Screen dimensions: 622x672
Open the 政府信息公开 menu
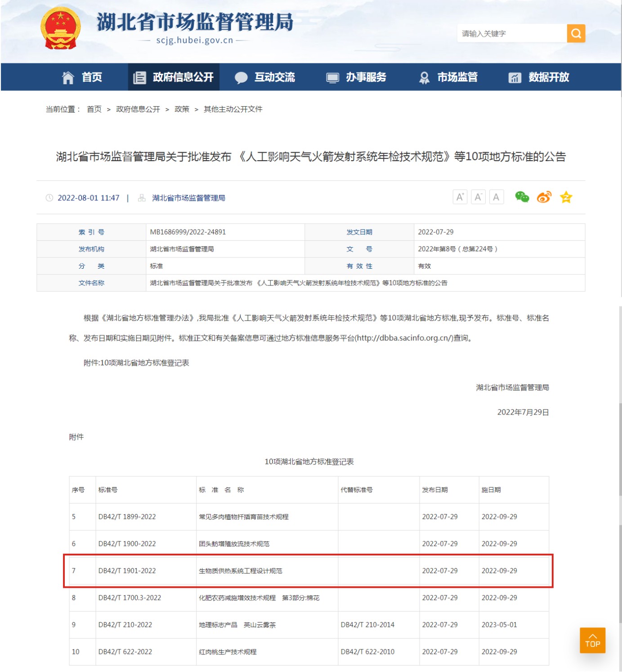click(x=183, y=77)
